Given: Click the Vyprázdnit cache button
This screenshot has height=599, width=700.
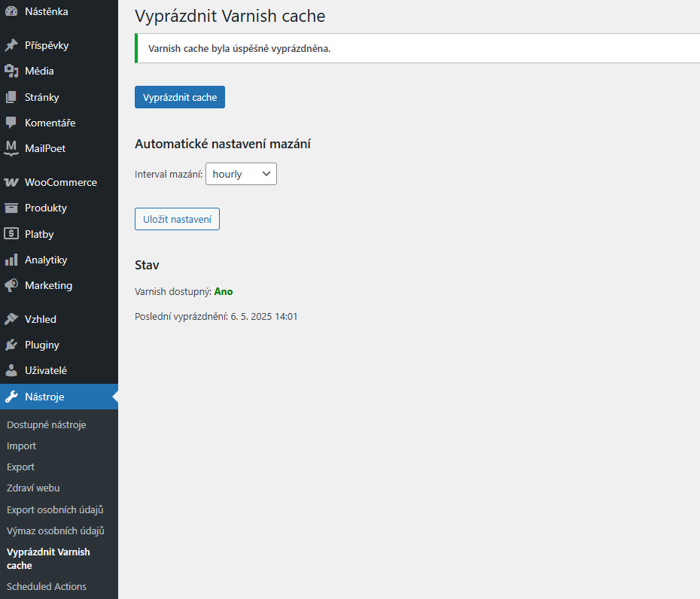Looking at the screenshot, I should click(x=180, y=97).
